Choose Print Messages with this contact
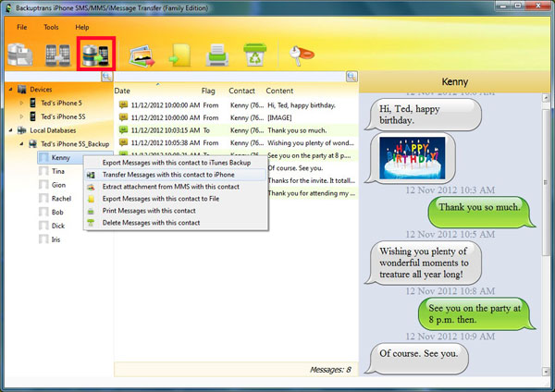Screen dimensions: 555x392 (x=176, y=211)
